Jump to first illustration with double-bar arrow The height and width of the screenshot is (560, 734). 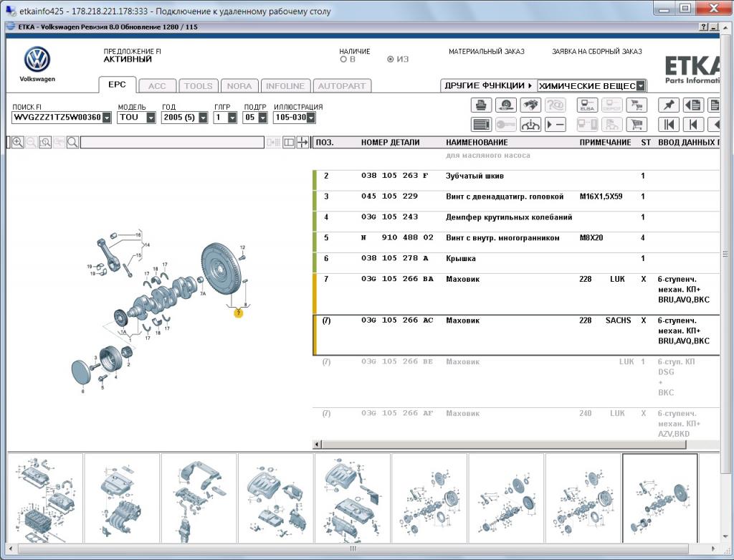(669, 125)
